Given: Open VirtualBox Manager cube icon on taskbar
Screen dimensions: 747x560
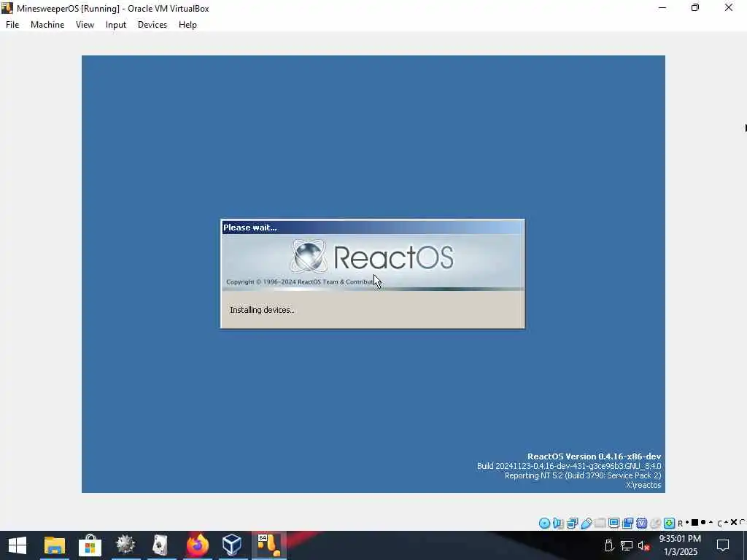Looking at the screenshot, I should tap(232, 545).
